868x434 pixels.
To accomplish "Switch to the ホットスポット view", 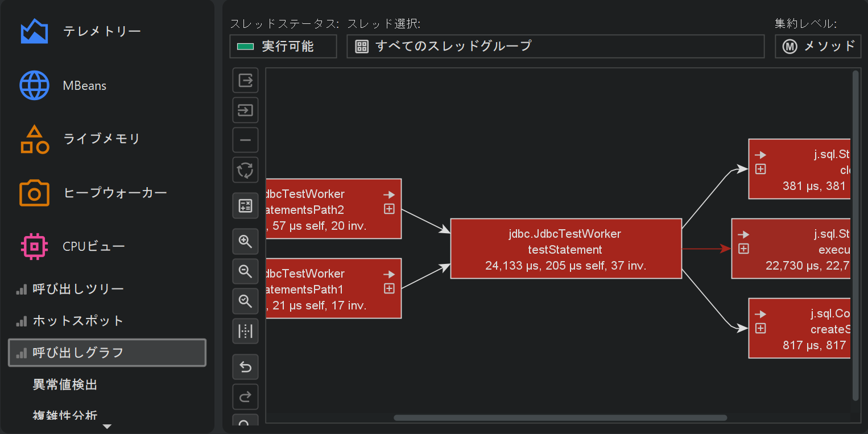I will [78, 321].
